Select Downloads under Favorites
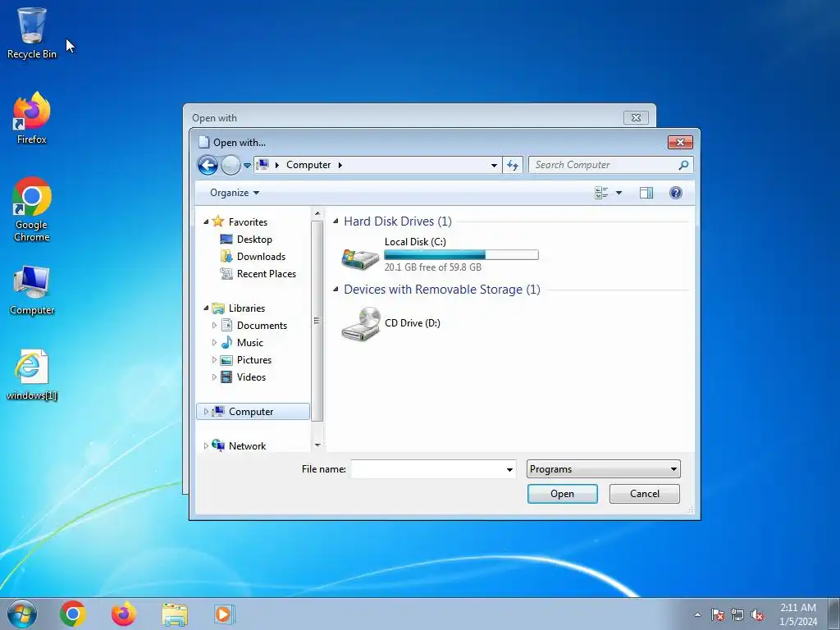Image resolution: width=840 pixels, height=630 pixels. (261, 257)
